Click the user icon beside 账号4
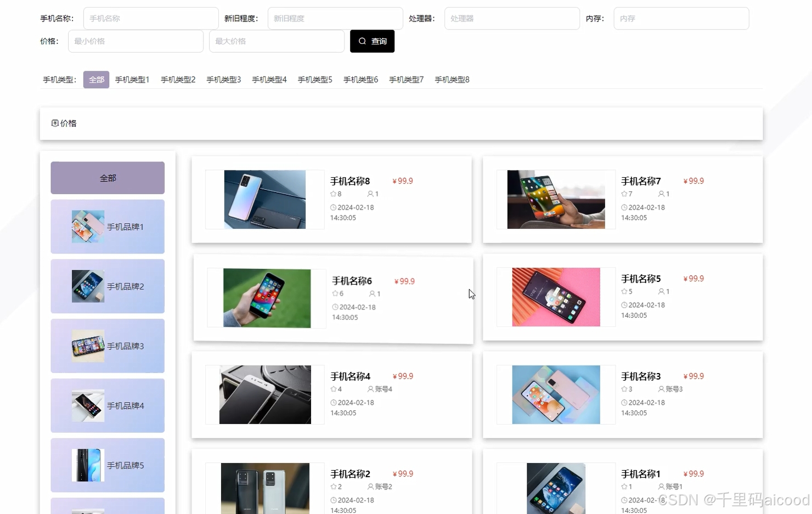Viewport: 812px width, 514px height. pyautogui.click(x=370, y=389)
